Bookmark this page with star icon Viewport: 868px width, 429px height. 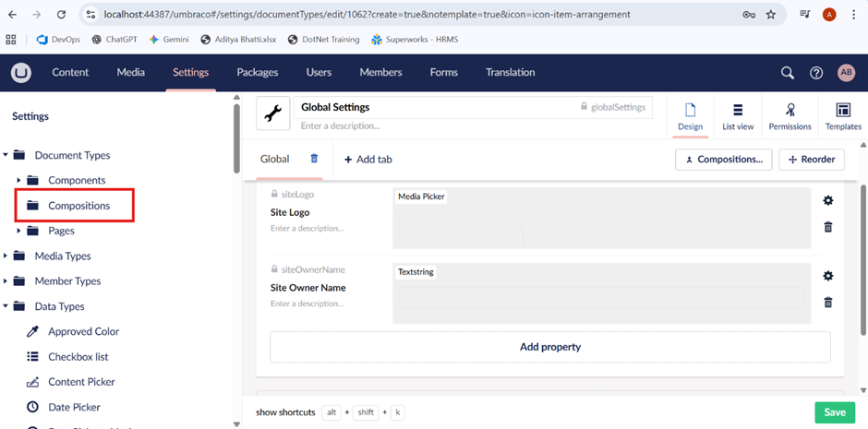(771, 15)
